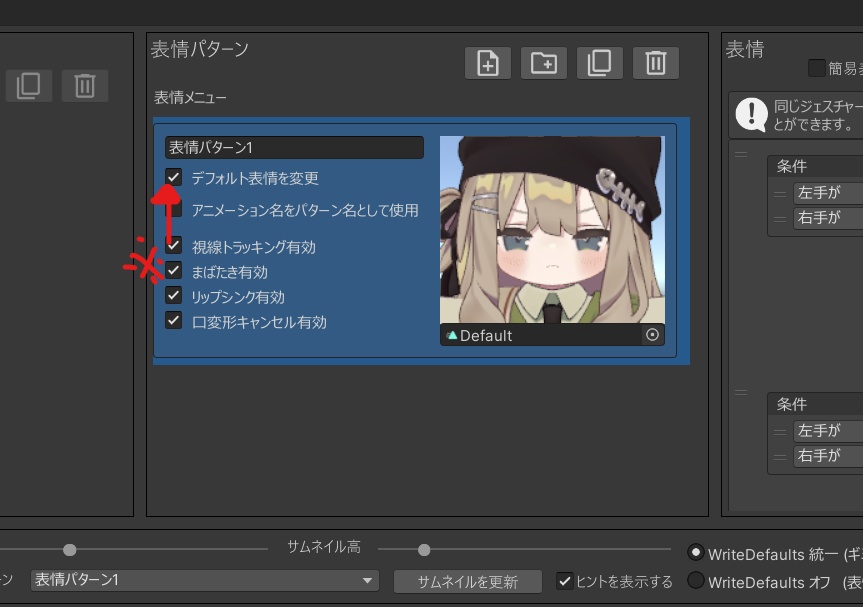Image resolution: width=863 pixels, height=607 pixels.
Task: Toggle the ヒントを表示する checkbox
Action: 566,580
